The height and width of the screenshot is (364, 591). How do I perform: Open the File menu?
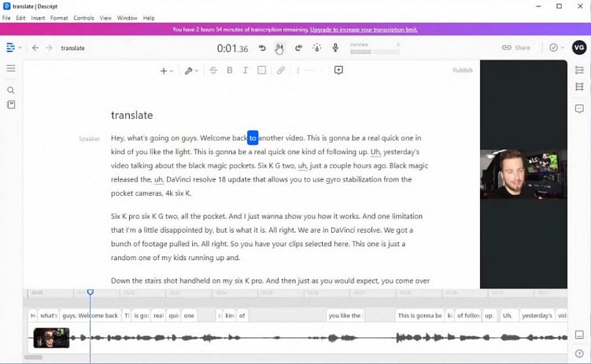[6, 18]
